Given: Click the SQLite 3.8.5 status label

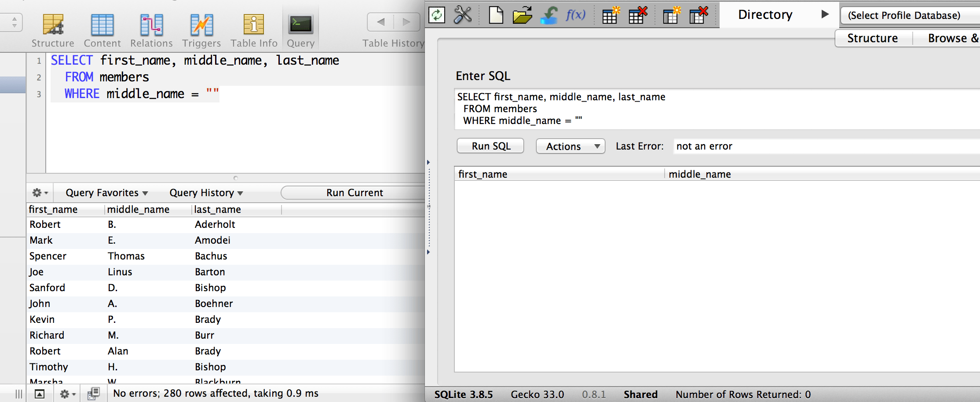Looking at the screenshot, I should point(464,395).
